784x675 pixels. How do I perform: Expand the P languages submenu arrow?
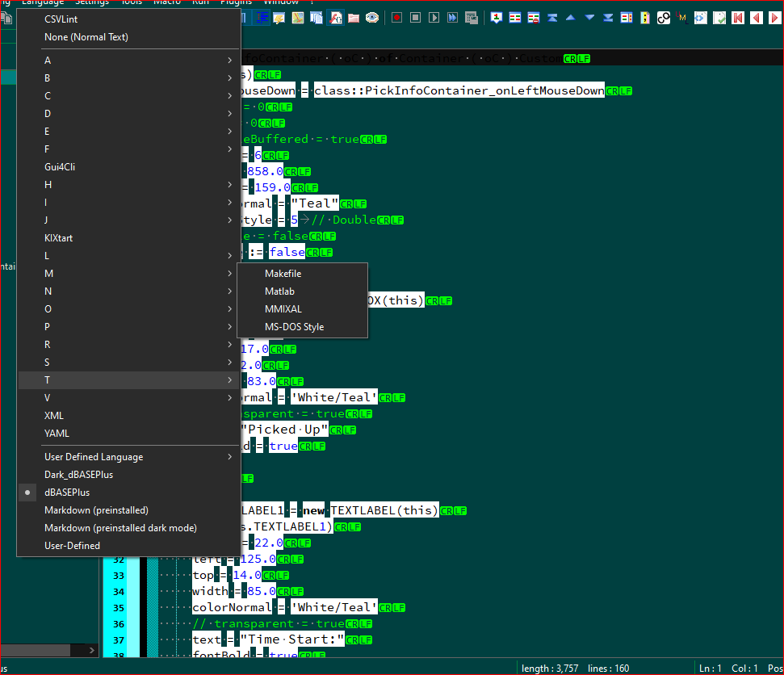(x=229, y=326)
